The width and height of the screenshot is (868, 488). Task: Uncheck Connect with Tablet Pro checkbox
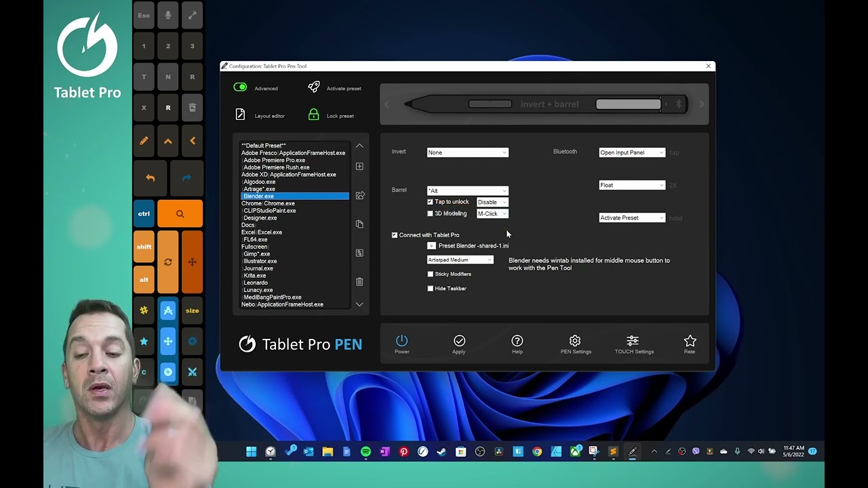pos(395,235)
